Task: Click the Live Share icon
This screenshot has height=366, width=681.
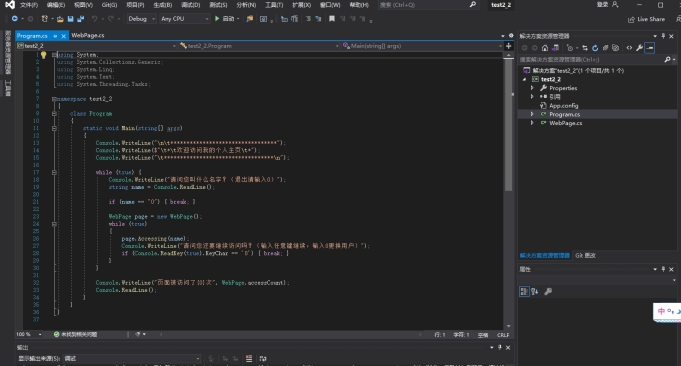Action: click(x=631, y=20)
